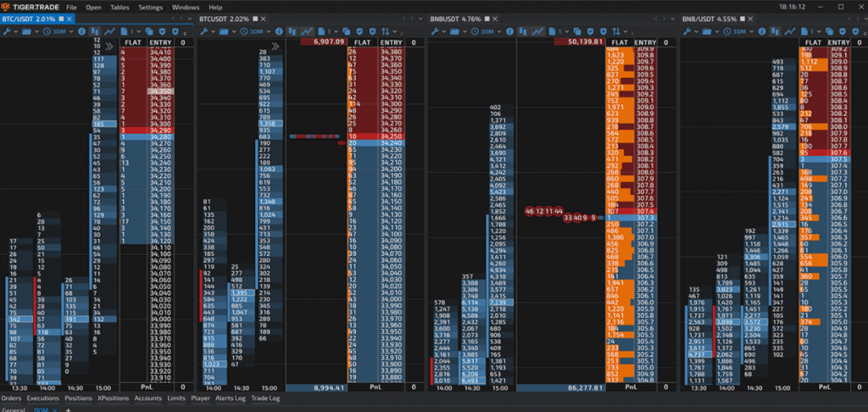Screen dimensions: 868x412
Task: Click the folder icon in BNBUSDT panel
Action: 455,31
